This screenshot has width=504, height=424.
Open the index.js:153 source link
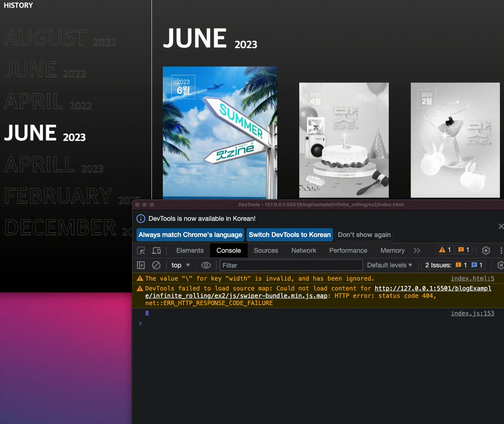(472, 313)
